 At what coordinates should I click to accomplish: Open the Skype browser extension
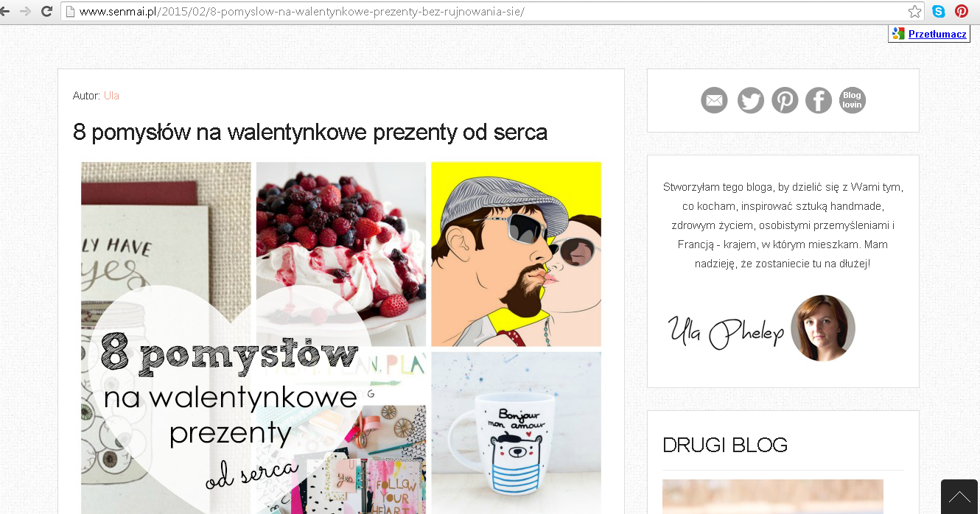click(939, 11)
